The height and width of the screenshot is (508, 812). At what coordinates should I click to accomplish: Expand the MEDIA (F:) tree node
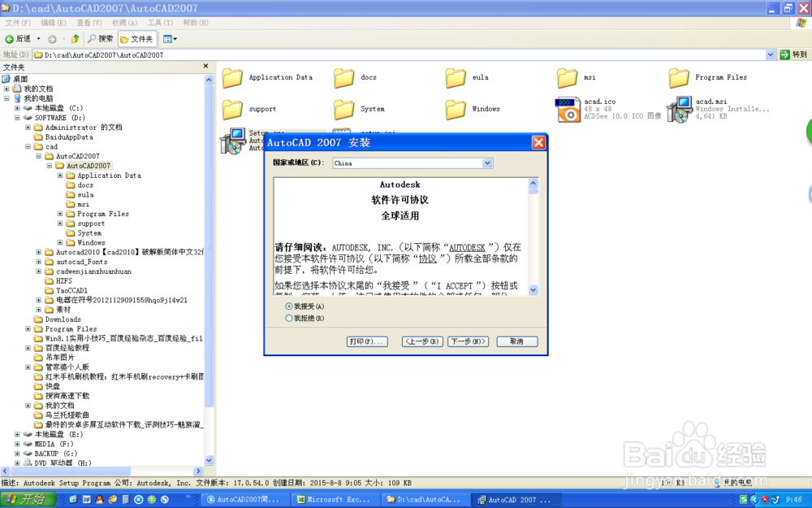coord(17,445)
